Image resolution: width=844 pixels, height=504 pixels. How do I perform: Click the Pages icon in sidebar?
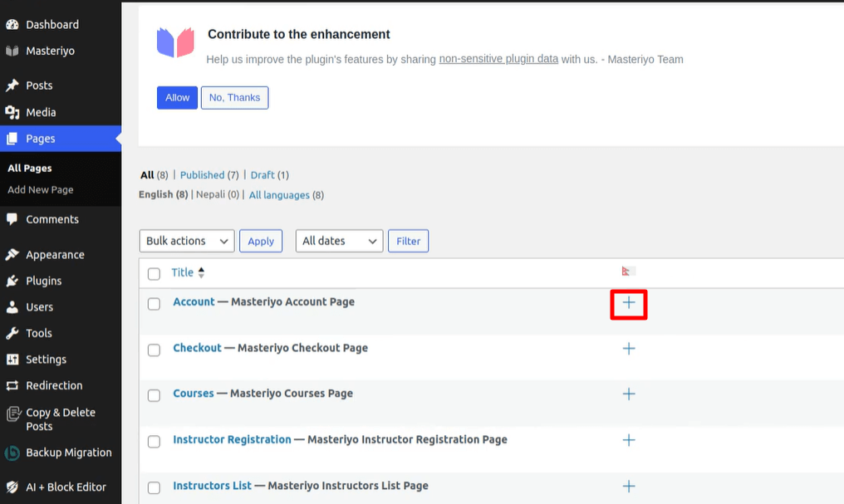(12, 139)
